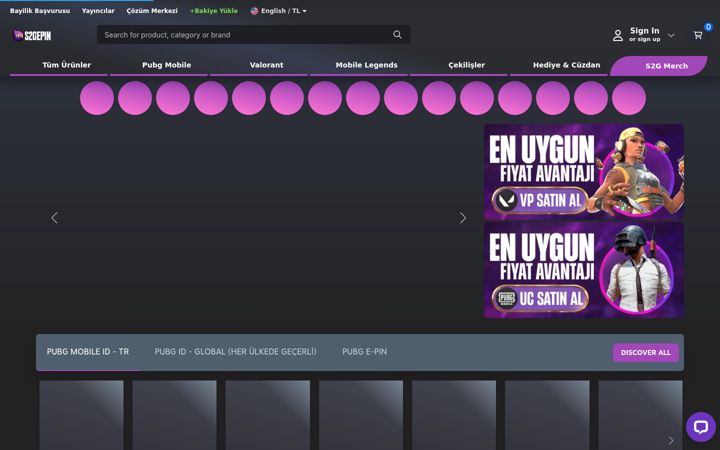This screenshot has width=720, height=450.
Task: Click DISCOVER ALL button
Action: click(x=646, y=353)
